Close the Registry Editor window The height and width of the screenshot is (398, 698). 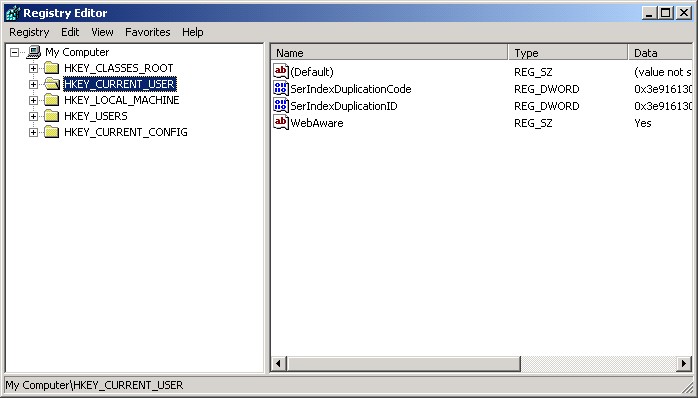click(x=683, y=13)
